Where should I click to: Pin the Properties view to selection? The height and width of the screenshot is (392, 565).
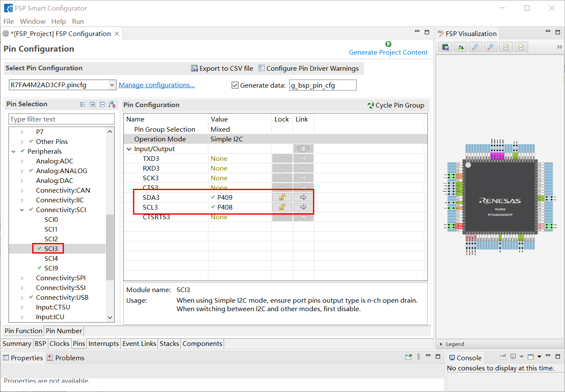[408, 357]
